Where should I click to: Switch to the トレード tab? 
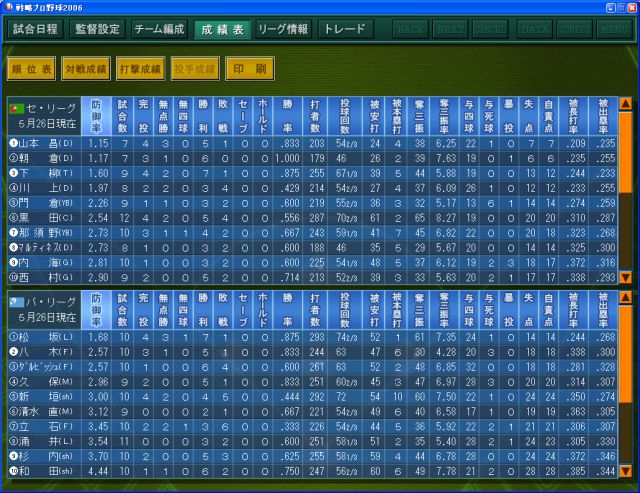click(x=345, y=29)
